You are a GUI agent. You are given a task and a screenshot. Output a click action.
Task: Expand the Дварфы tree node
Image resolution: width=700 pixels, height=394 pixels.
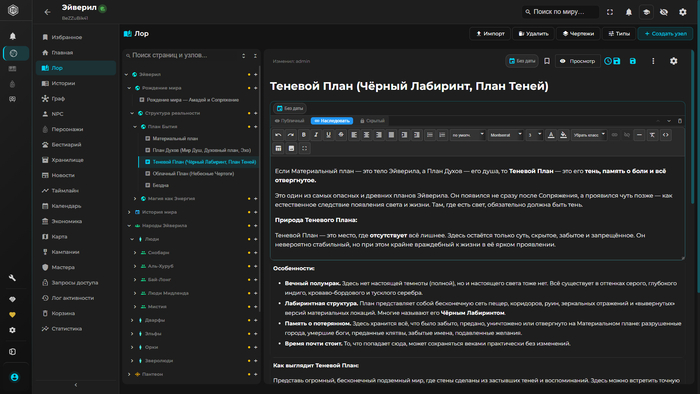(x=132, y=320)
